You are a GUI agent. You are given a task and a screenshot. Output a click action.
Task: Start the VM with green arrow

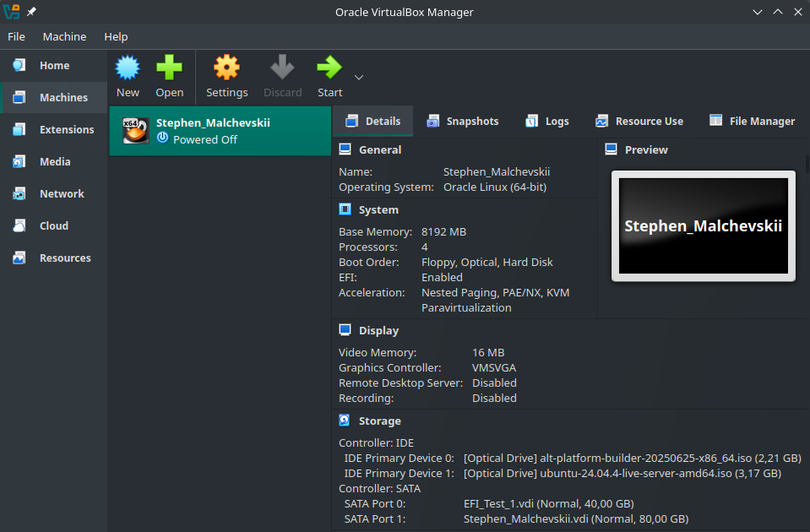tap(329, 68)
